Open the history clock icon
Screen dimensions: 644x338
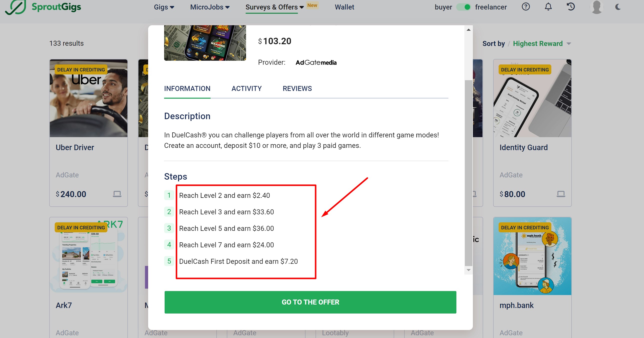coord(571,7)
